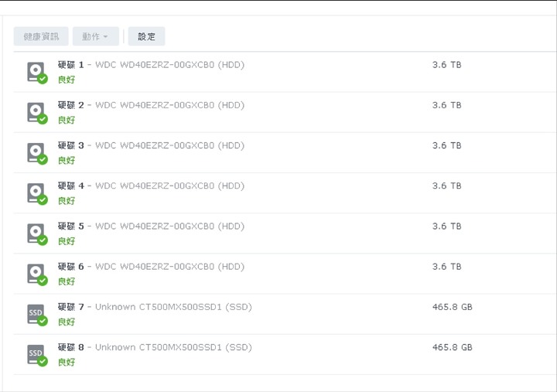Click the 良好 status of 硬碟 3

click(67, 161)
